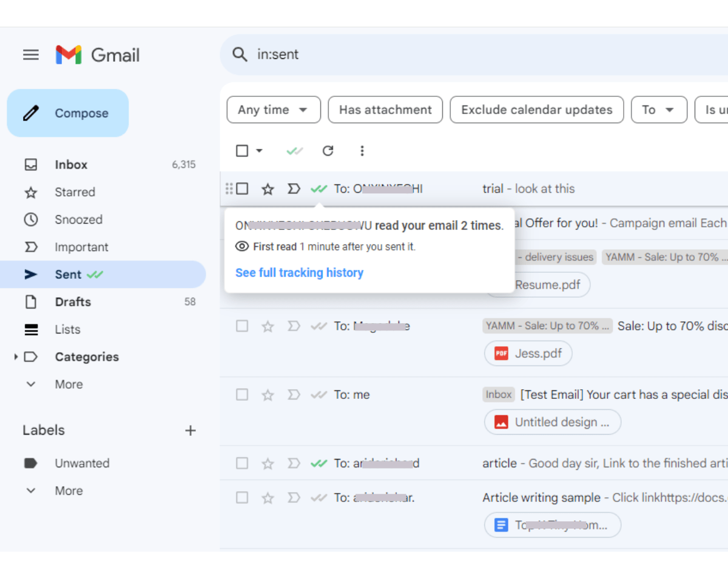The height and width of the screenshot is (582, 728).
Task: Click image icon of Untitled design attachment
Action: pos(501,422)
